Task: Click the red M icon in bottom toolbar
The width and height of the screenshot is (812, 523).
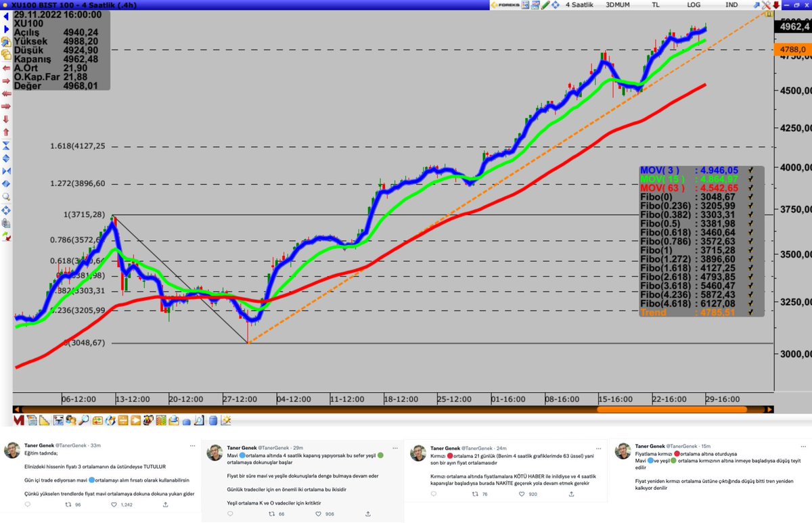Action: [19, 421]
